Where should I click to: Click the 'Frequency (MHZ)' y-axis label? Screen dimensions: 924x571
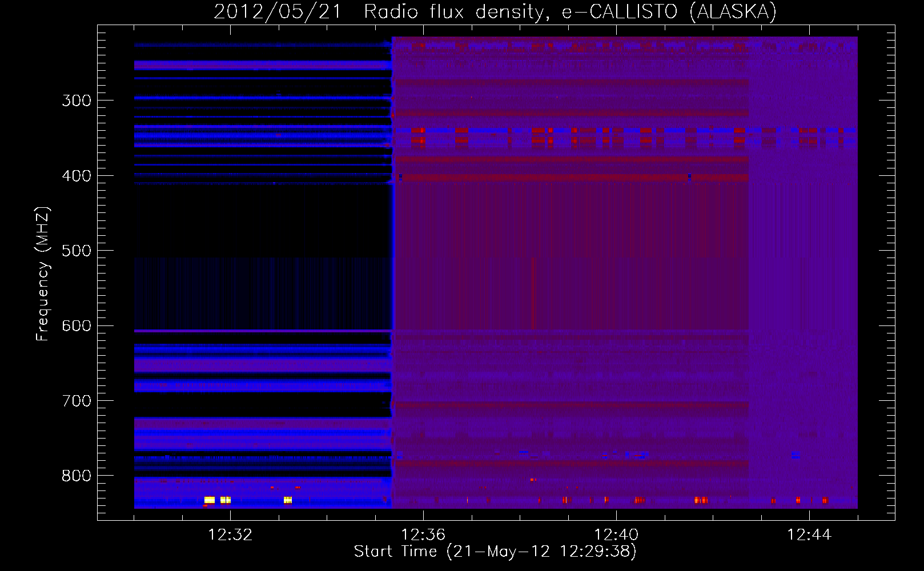pos(43,274)
